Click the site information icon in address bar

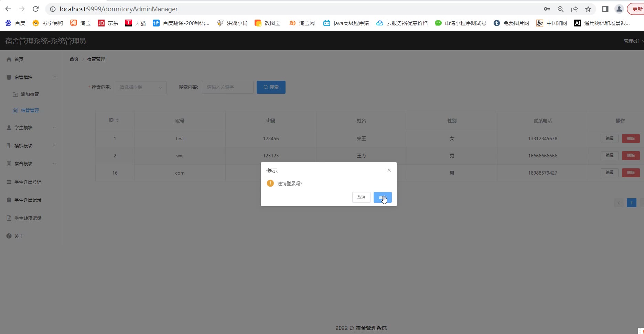coord(53,9)
